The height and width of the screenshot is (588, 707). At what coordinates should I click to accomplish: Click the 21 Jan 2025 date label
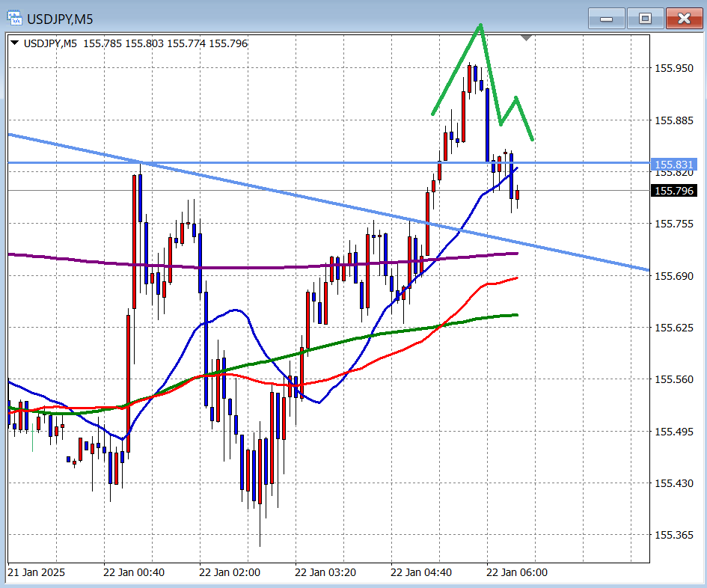click(36, 572)
